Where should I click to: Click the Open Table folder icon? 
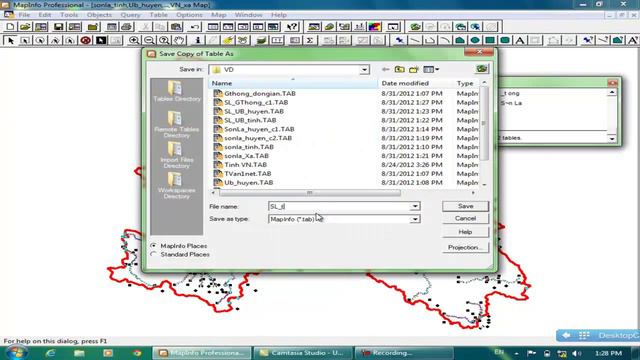click(x=25, y=27)
